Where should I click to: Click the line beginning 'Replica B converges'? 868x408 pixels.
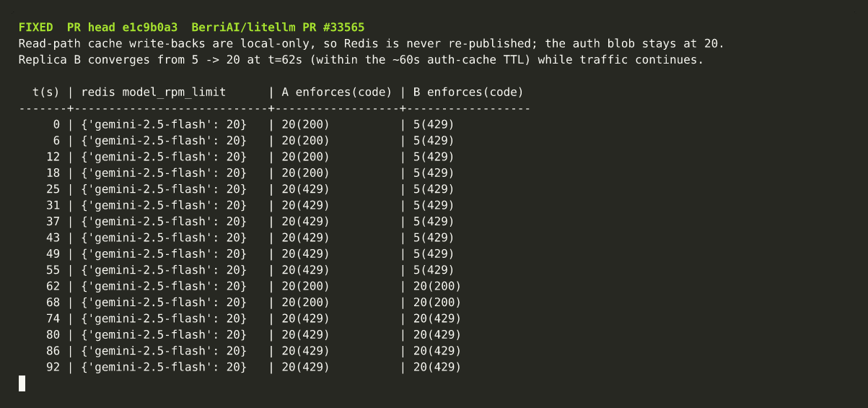[361, 59]
